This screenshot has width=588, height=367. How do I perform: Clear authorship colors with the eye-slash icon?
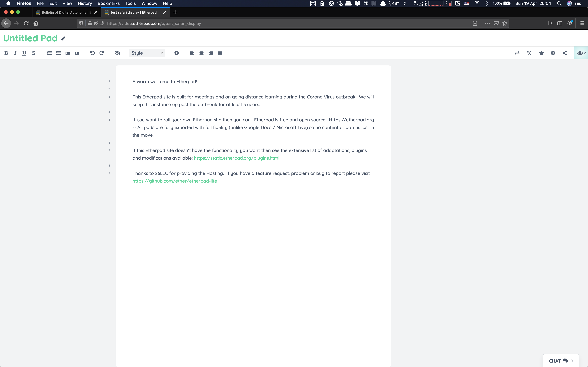click(x=117, y=53)
